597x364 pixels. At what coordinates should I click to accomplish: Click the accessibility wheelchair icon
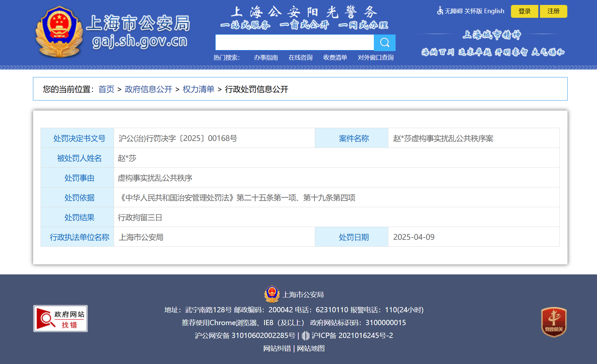(x=440, y=11)
